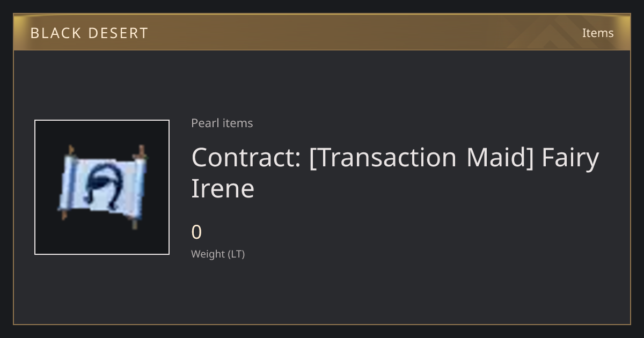Open the Items section link
The width and height of the screenshot is (644, 338).
(x=598, y=33)
